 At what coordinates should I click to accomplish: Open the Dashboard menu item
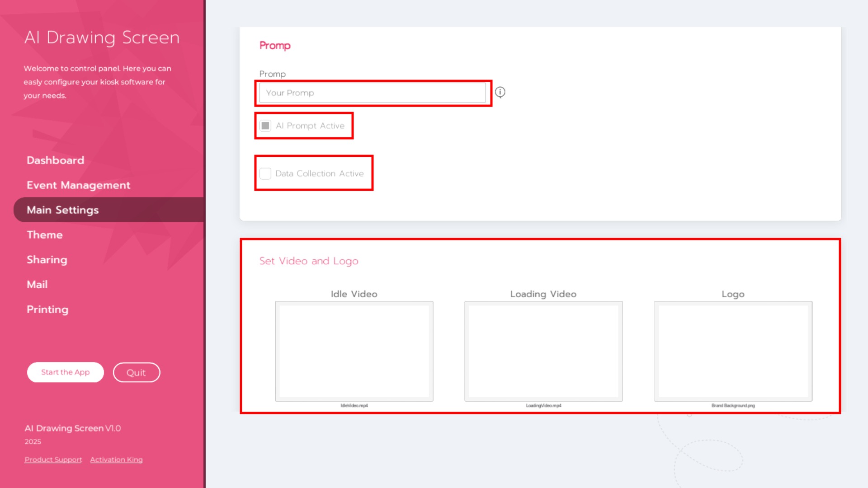click(55, 160)
